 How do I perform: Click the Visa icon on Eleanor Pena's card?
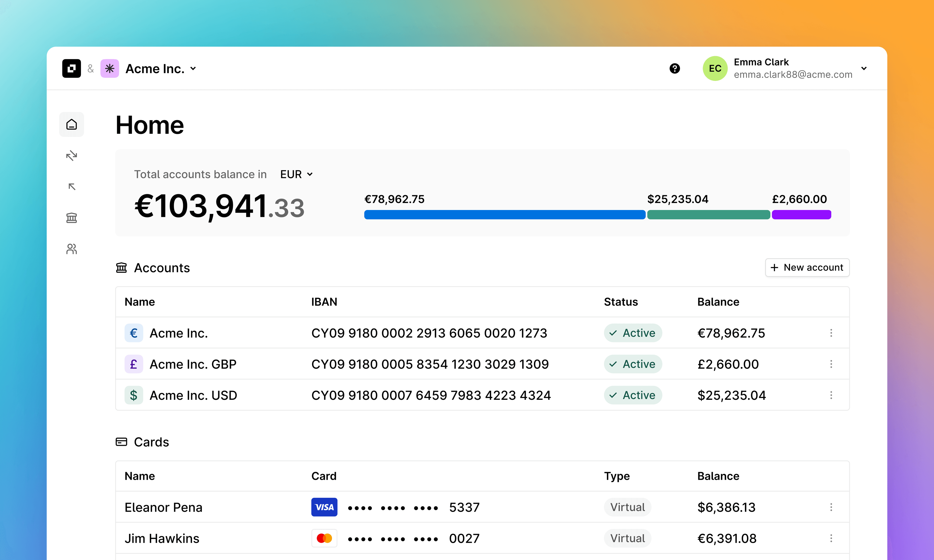(324, 507)
